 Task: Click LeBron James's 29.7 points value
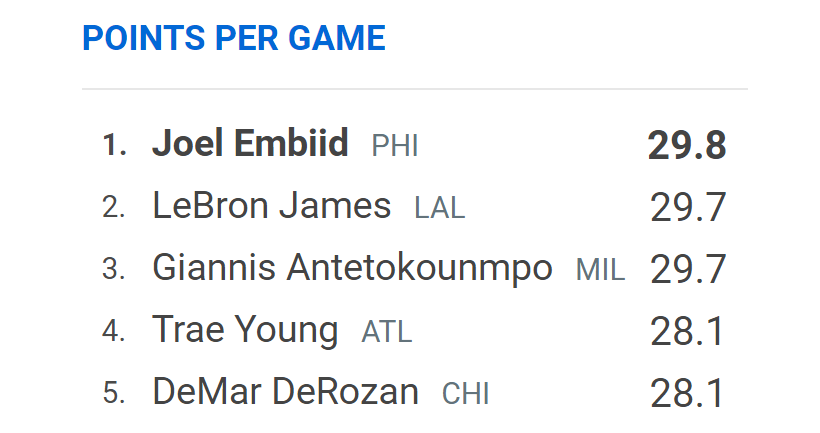[x=687, y=208]
